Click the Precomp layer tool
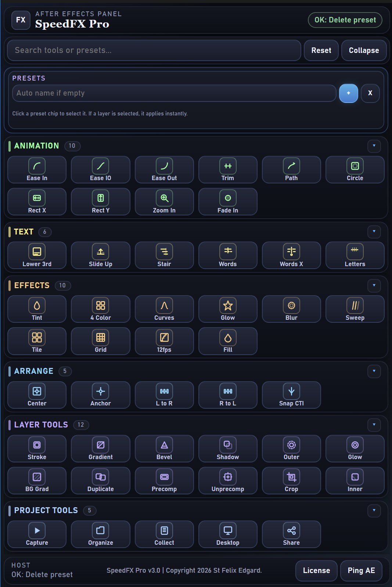 (164, 480)
